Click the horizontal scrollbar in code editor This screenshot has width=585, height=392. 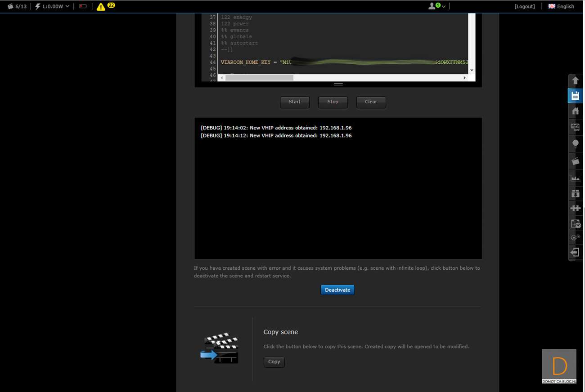260,78
